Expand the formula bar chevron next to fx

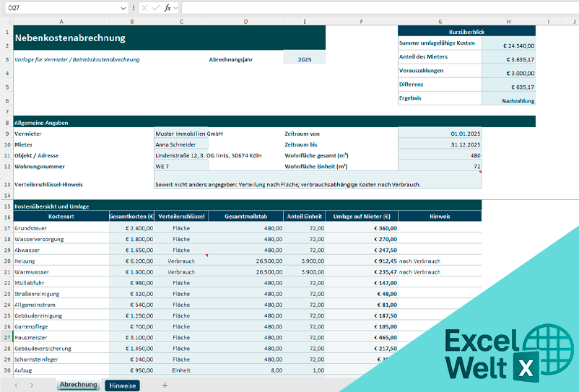[x=175, y=8]
